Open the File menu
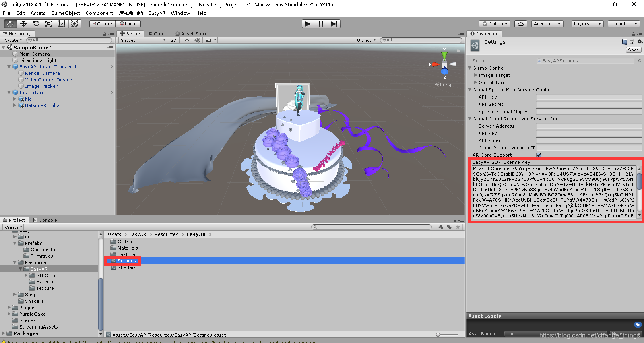 coord(6,13)
